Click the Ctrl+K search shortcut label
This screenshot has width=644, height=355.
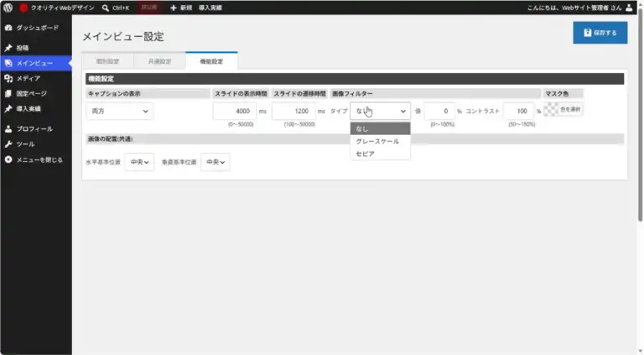[x=121, y=8]
